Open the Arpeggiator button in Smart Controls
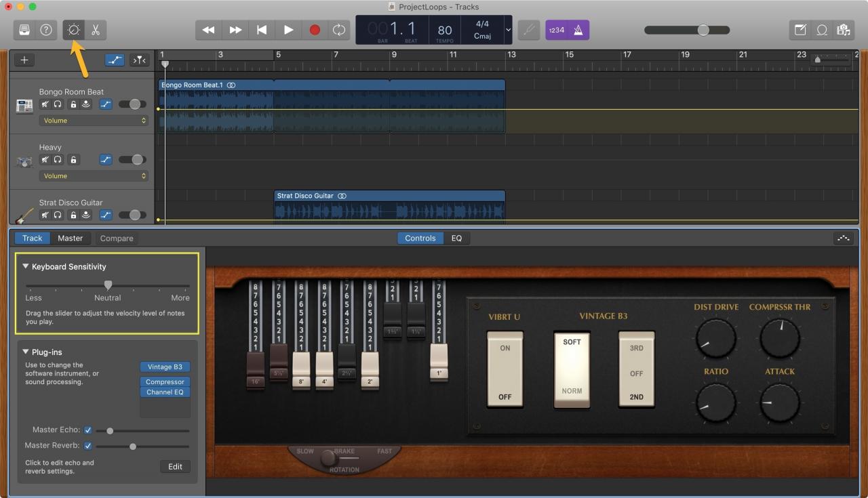Image resolution: width=868 pixels, height=498 pixels. click(x=844, y=238)
